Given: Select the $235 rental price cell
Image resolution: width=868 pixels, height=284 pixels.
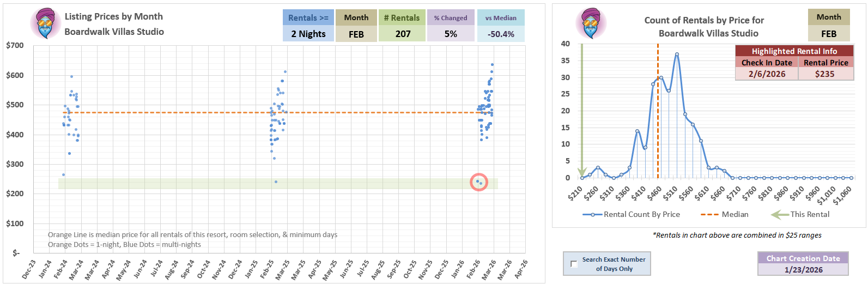Looking at the screenshot, I should click(x=825, y=74).
